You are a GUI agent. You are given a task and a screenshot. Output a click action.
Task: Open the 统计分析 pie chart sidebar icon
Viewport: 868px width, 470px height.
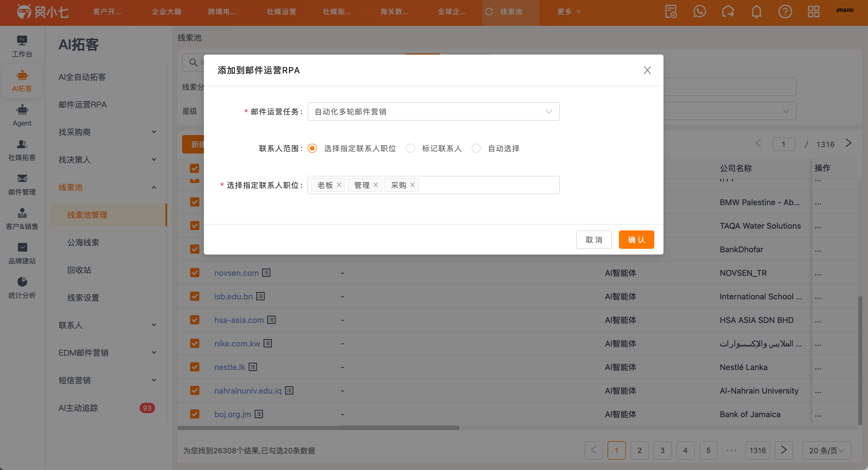(x=22, y=288)
